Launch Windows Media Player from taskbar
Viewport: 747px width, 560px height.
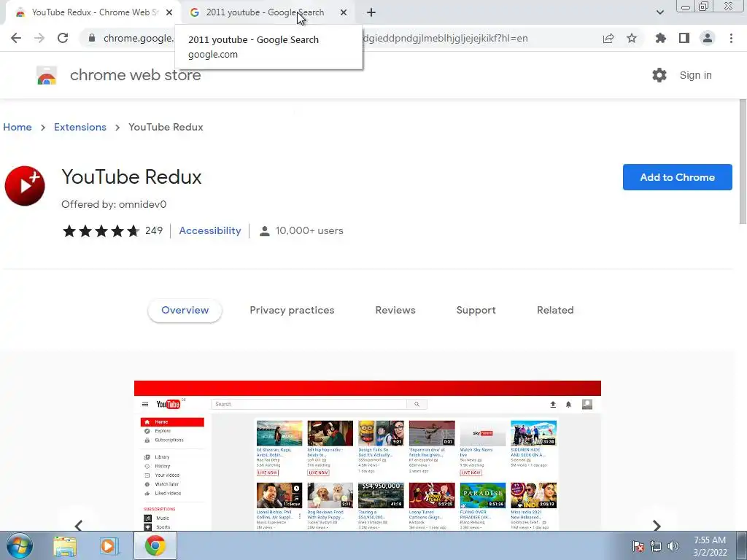(109, 546)
